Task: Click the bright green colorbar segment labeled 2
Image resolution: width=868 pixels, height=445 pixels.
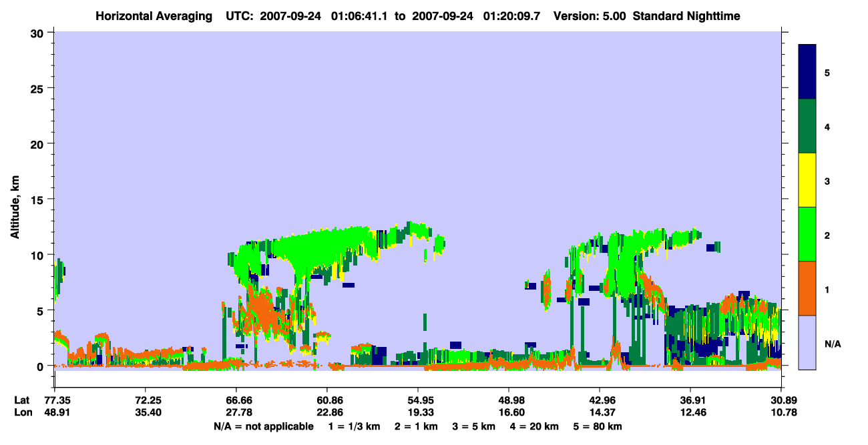Action: point(807,234)
